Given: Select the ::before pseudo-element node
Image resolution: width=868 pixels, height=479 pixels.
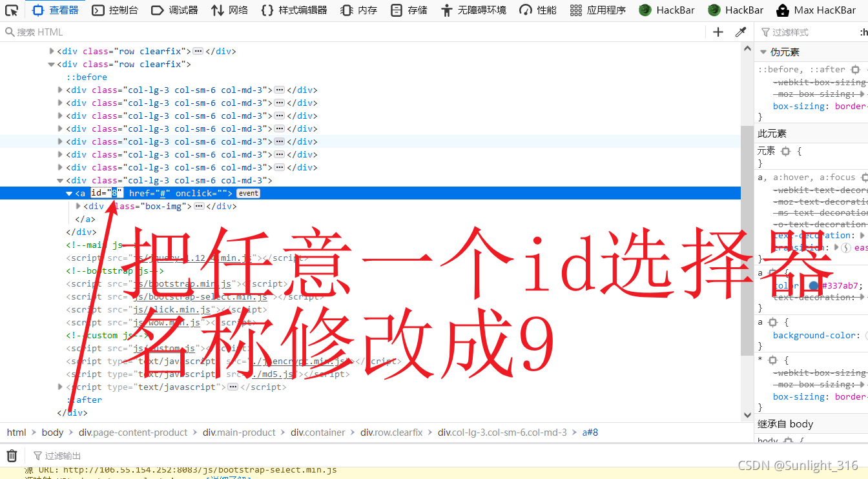Looking at the screenshot, I should tap(87, 77).
